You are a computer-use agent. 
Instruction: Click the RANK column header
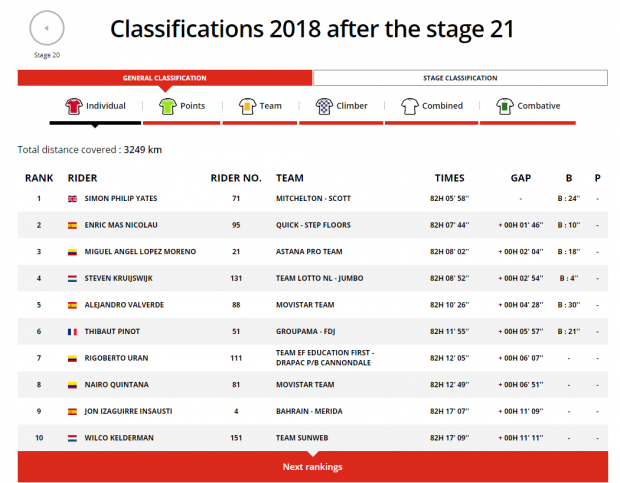pyautogui.click(x=39, y=178)
